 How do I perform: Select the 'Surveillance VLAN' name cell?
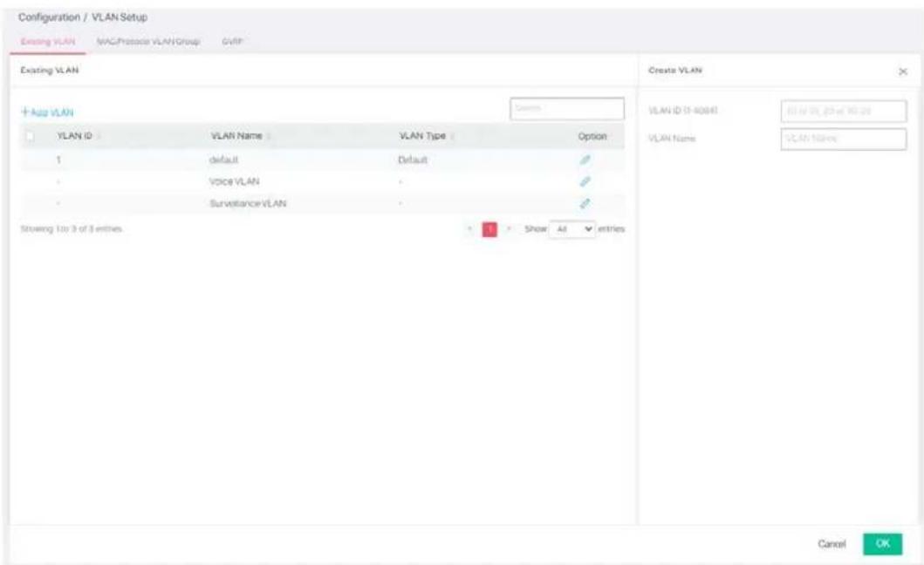click(x=248, y=203)
